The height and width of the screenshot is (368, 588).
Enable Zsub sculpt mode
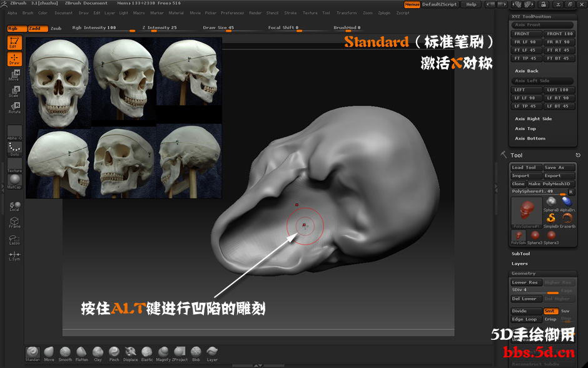click(56, 29)
